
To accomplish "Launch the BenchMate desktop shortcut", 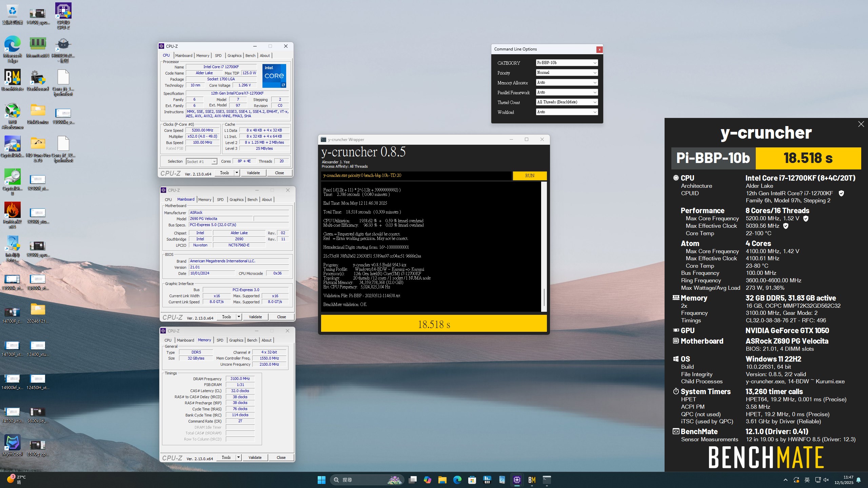I will tap(13, 80).
